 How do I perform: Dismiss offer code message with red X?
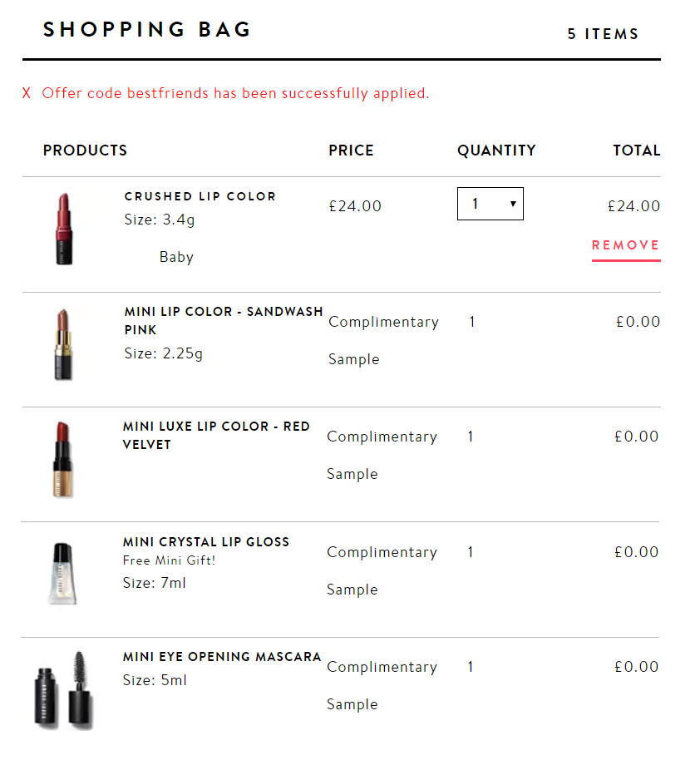27,93
